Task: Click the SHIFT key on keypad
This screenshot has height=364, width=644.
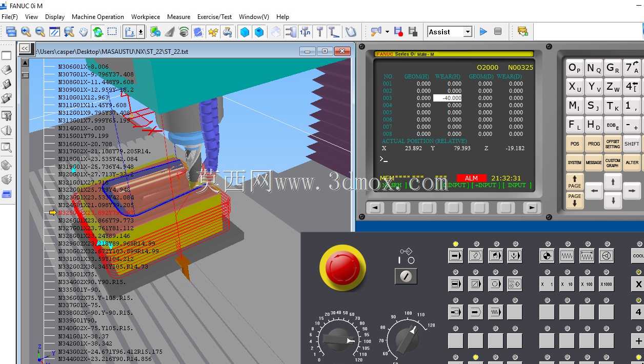Action: click(x=632, y=144)
